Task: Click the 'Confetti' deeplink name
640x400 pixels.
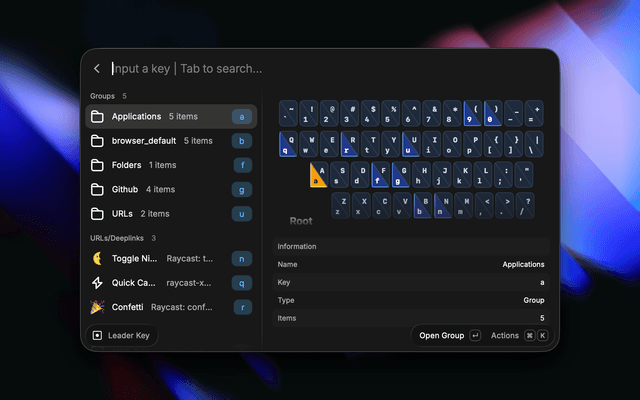Action: click(127, 307)
